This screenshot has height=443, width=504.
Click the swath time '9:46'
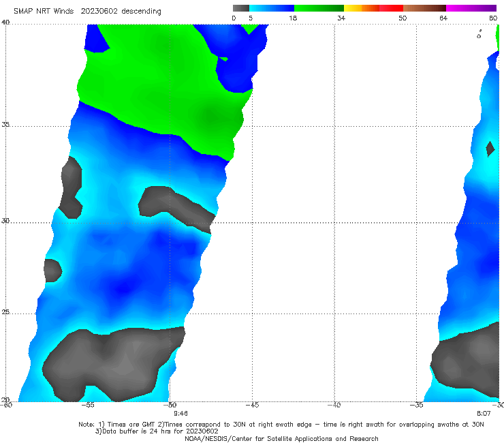(180, 414)
